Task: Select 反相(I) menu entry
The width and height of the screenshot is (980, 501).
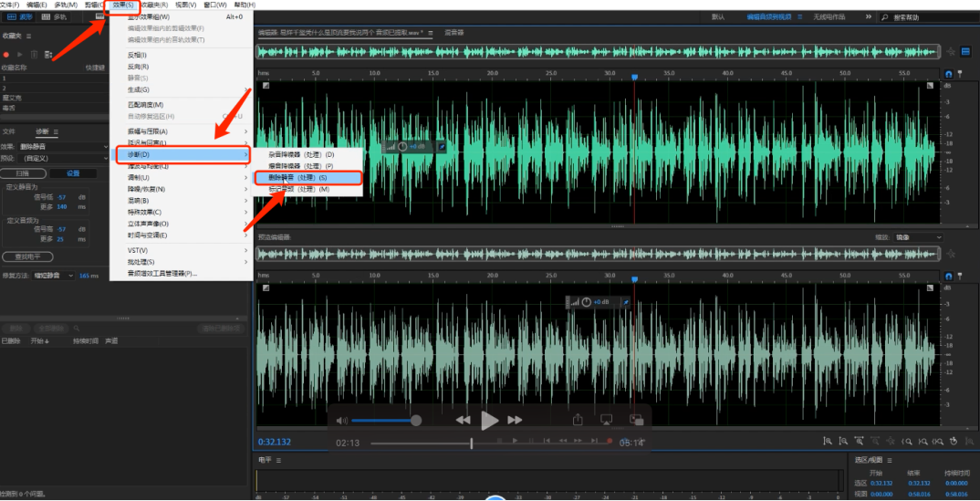Action: pos(182,55)
